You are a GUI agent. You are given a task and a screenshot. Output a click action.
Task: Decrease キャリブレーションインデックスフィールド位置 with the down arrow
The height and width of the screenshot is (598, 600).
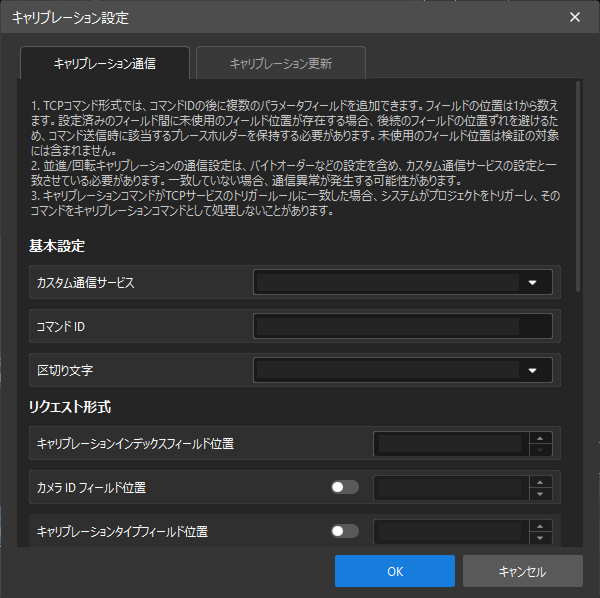(540, 450)
